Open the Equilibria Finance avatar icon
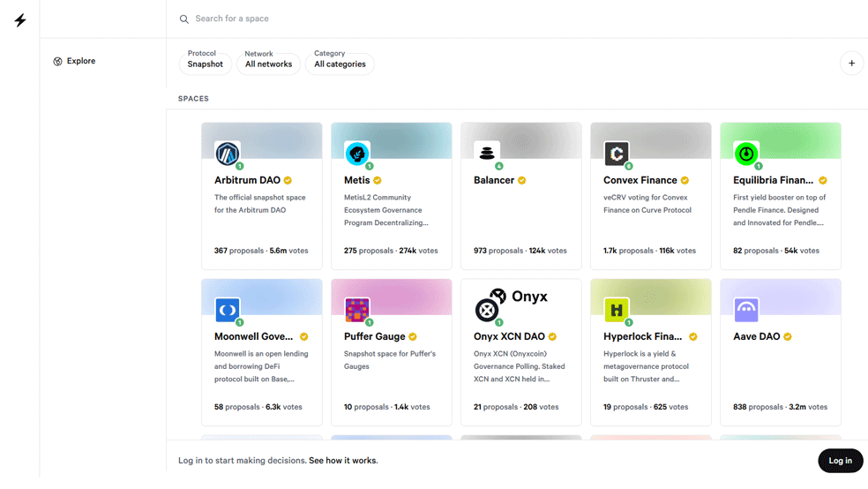This screenshot has height=489, width=868. [x=746, y=154]
